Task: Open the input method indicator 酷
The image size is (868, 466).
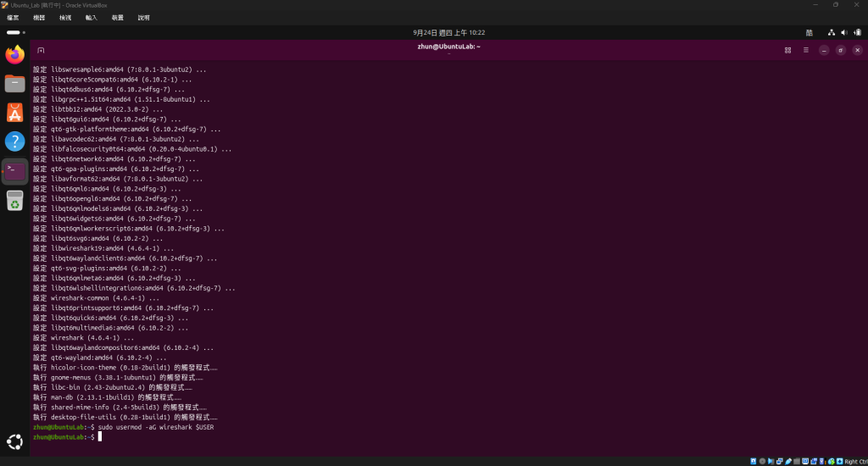Action: pyautogui.click(x=810, y=33)
